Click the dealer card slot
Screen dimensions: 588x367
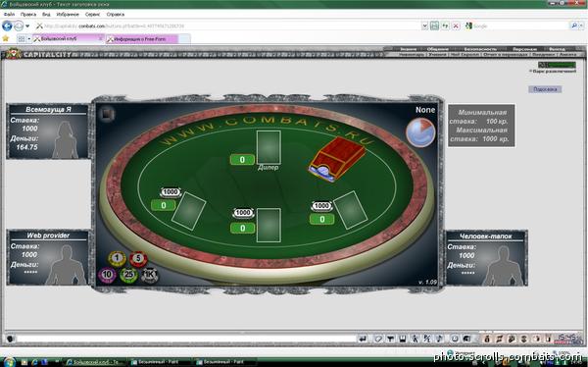269,147
